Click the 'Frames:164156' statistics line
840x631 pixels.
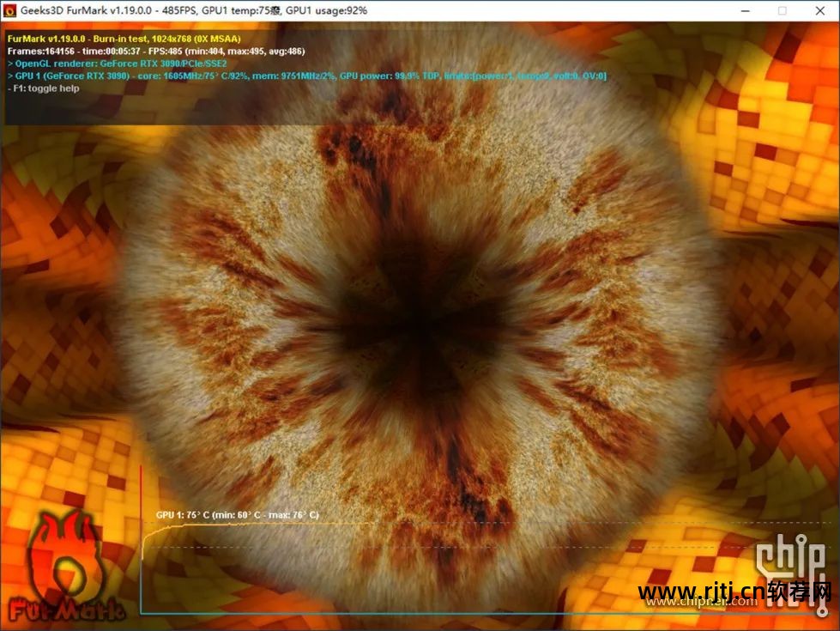(156, 51)
